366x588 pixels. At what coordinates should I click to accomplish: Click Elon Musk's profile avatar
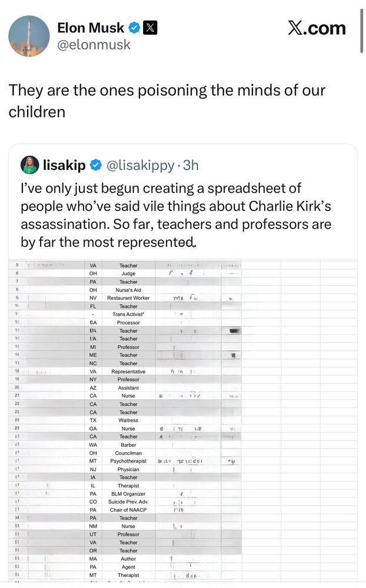pos(29,36)
